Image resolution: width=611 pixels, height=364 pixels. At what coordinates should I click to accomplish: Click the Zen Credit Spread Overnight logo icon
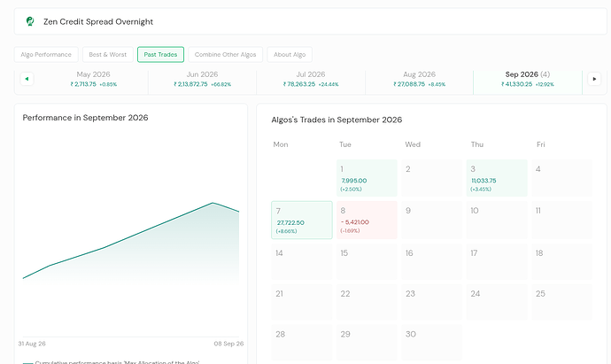click(x=30, y=21)
